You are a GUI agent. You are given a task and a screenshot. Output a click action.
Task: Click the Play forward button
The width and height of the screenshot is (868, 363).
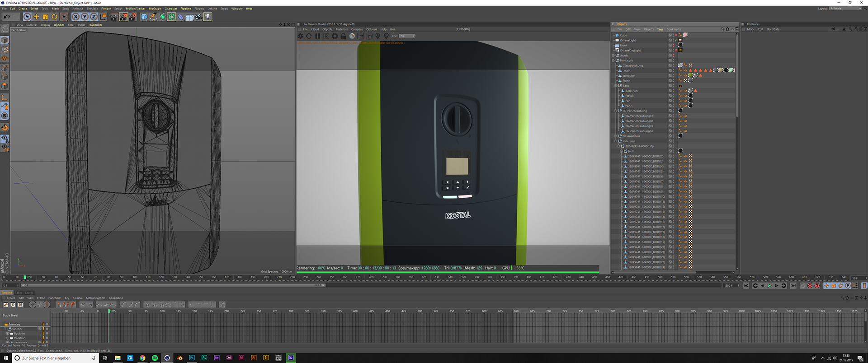[x=769, y=286]
